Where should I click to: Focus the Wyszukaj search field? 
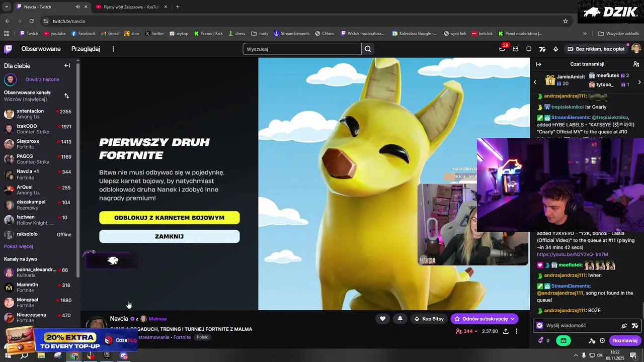[x=302, y=49]
